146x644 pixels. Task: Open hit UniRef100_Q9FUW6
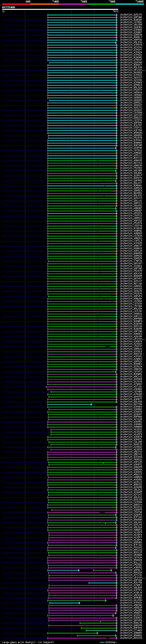tap(131, 17)
